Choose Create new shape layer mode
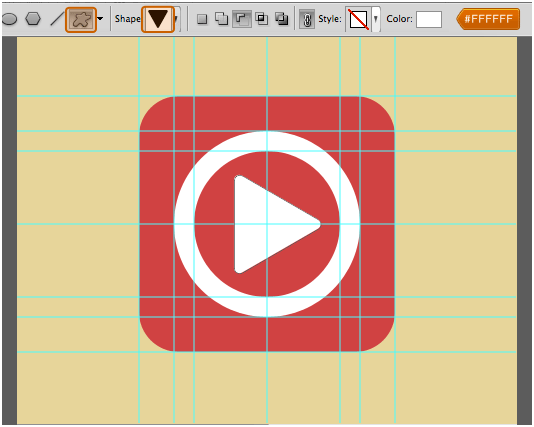534x427 pixels. click(202, 19)
